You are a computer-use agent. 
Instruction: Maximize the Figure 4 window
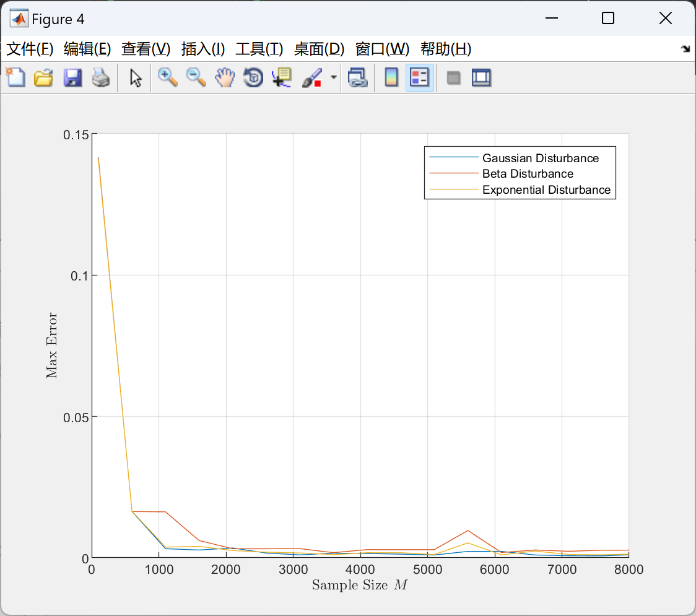point(607,18)
